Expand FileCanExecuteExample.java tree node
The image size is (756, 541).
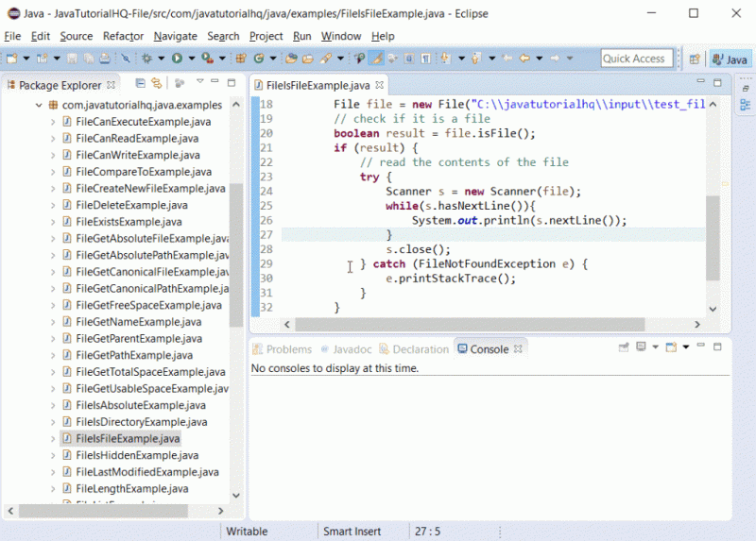pos(53,122)
